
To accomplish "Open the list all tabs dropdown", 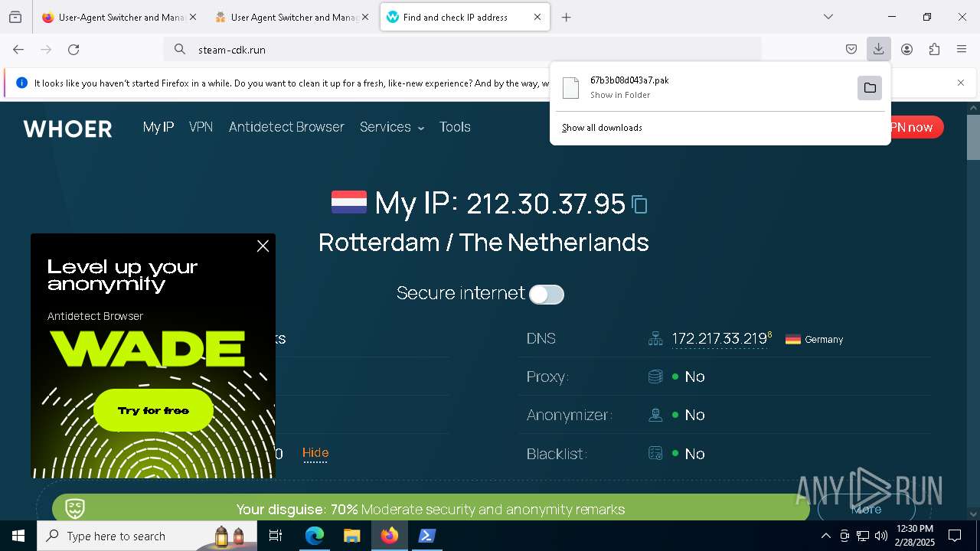I will [828, 17].
